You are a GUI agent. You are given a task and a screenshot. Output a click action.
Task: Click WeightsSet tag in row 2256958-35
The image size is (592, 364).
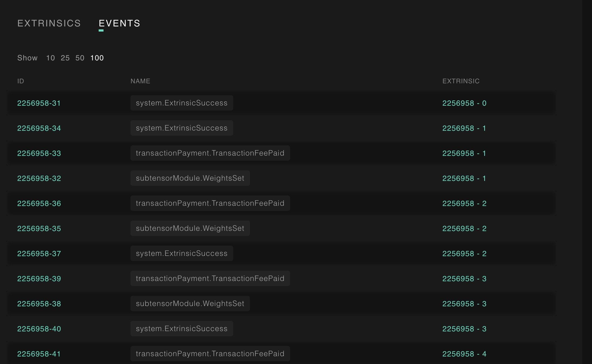[190, 228]
